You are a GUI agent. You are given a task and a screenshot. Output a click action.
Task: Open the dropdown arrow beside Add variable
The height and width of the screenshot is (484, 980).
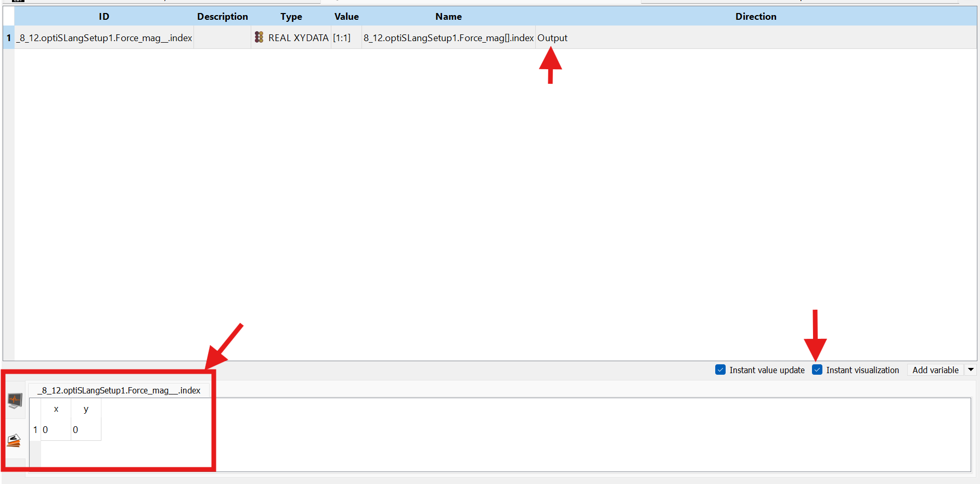pos(971,370)
